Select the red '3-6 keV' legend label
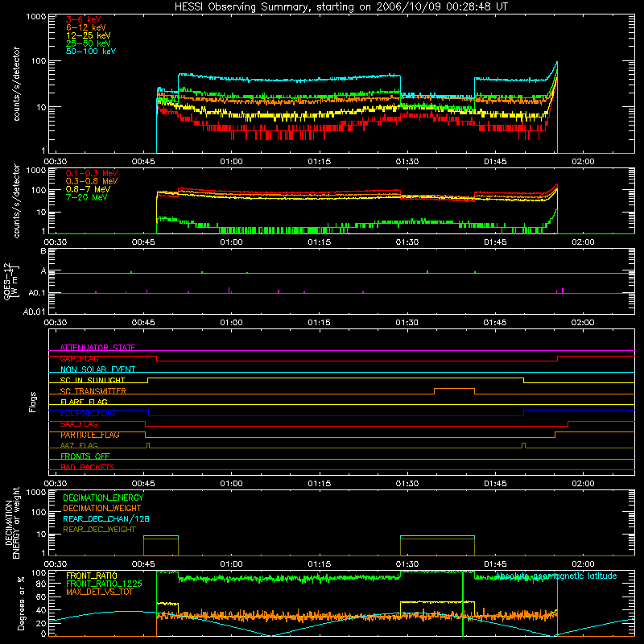The image size is (644, 644). coord(84,19)
